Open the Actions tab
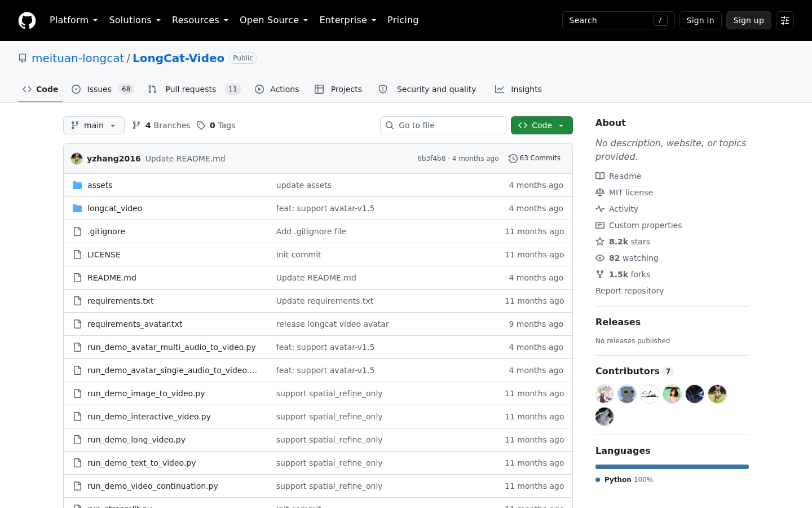Image resolution: width=812 pixels, height=508 pixels. (x=277, y=89)
